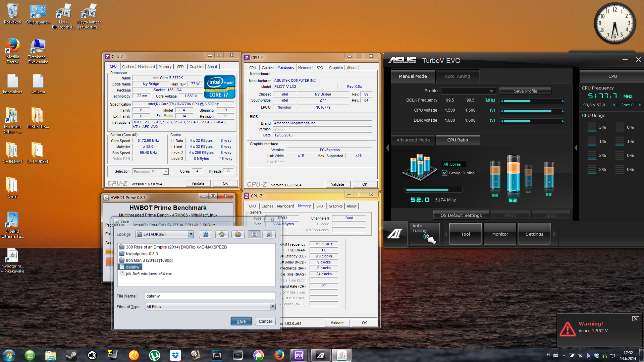
Task: Adjust the BCLK Frequency slider
Action: click(x=532, y=101)
